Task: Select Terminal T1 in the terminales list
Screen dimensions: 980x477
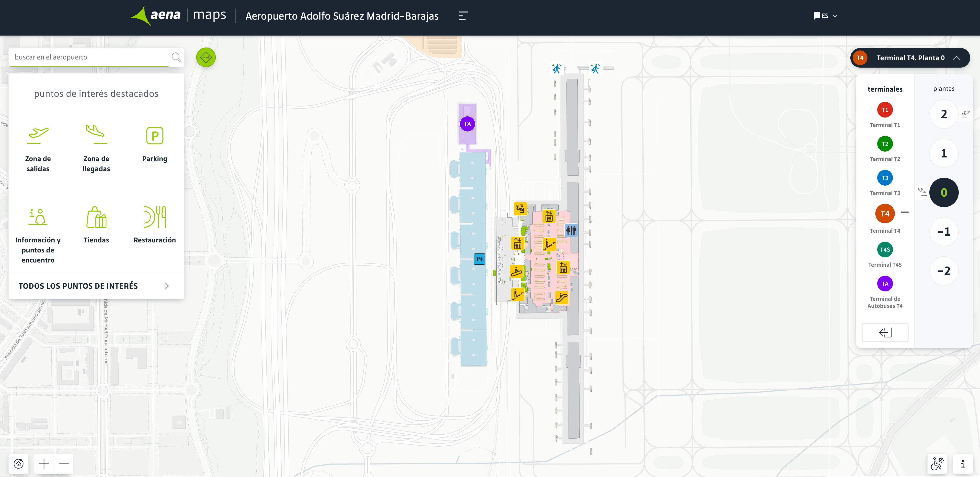Action: pyautogui.click(x=885, y=110)
